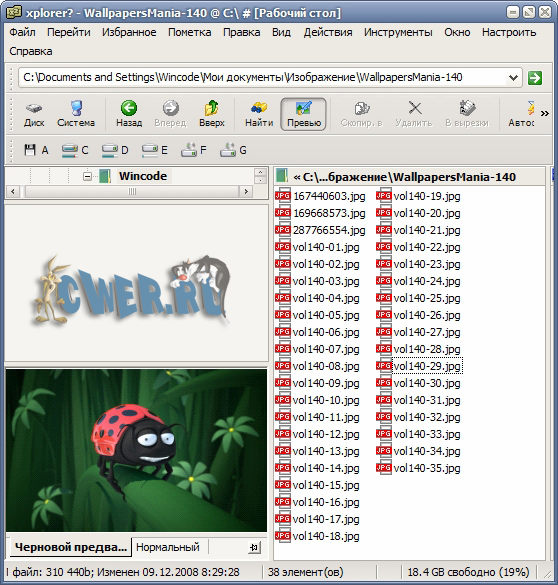Switch to the Черновой предва... tab
The image size is (558, 585).
point(70,547)
